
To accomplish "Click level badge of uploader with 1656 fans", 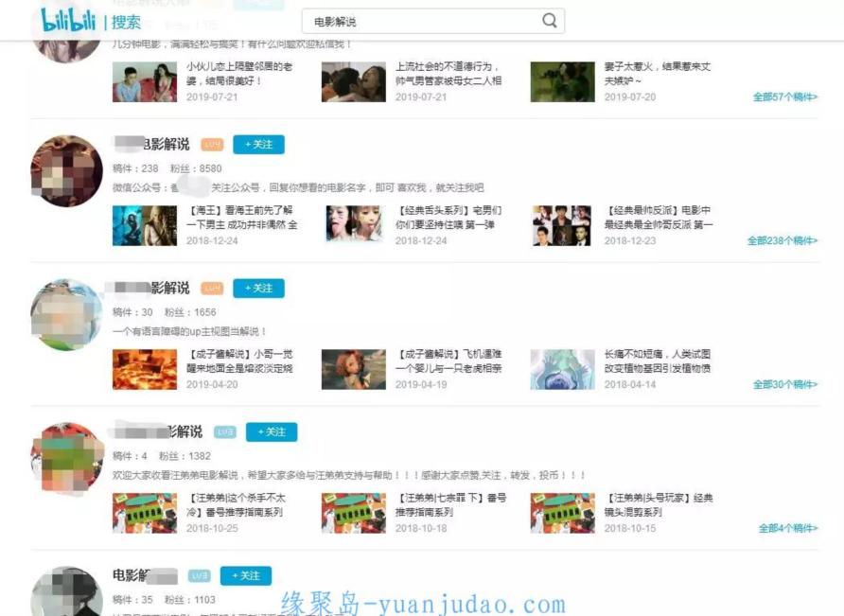I will click(212, 288).
